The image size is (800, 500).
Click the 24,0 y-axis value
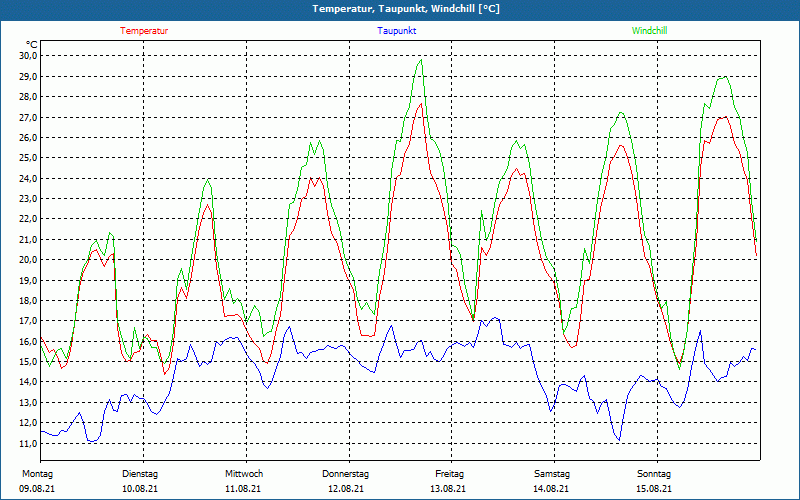tap(29, 178)
